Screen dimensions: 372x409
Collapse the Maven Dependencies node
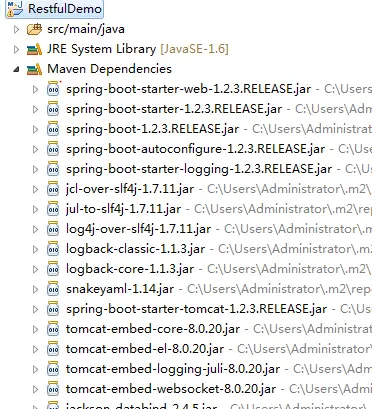click(x=16, y=70)
